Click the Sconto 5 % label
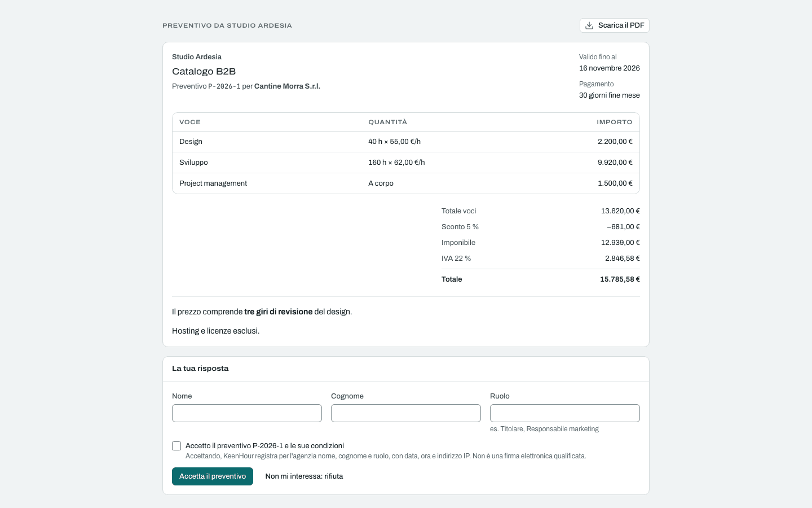The image size is (812, 508). (460, 227)
